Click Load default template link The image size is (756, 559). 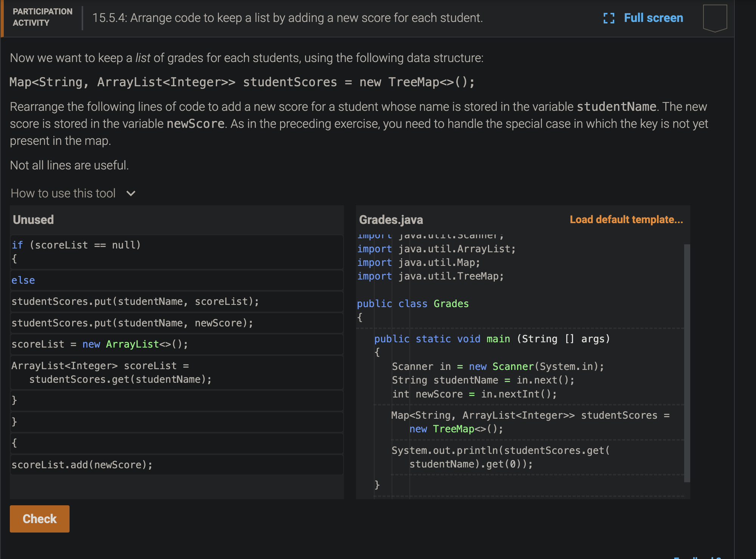point(626,220)
